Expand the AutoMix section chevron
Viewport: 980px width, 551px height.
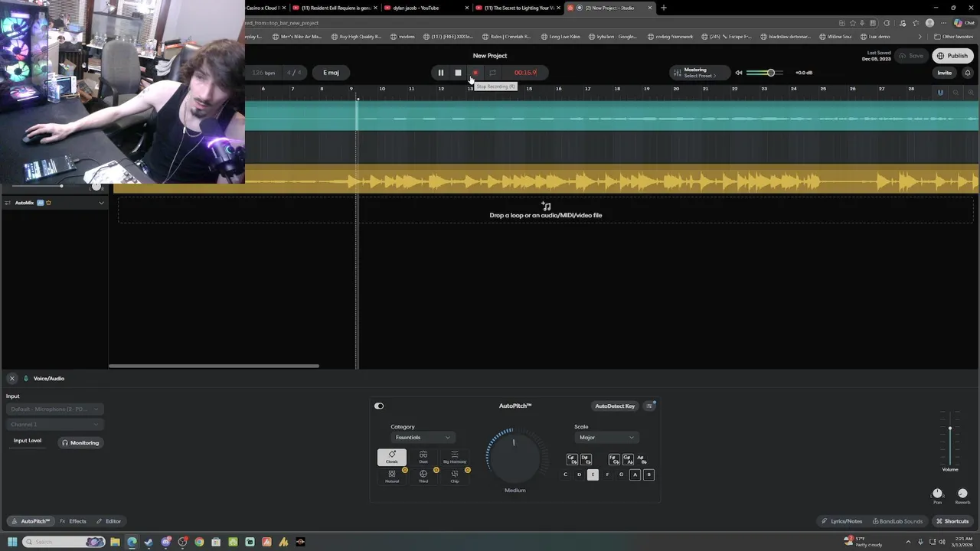[101, 203]
